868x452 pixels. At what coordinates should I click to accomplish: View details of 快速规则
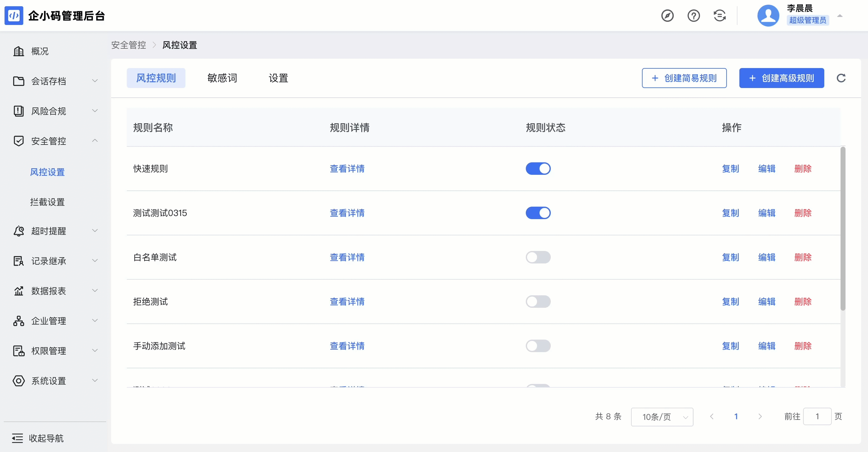(347, 169)
